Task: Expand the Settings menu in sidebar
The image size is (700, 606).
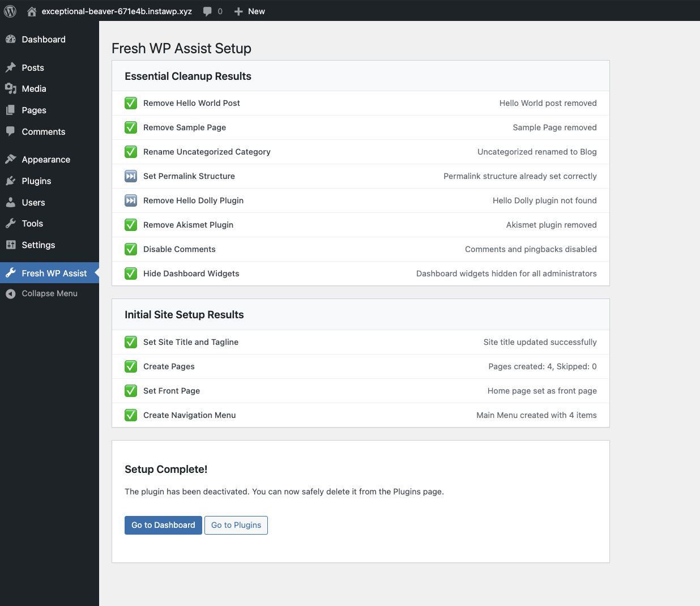Action: pos(38,245)
